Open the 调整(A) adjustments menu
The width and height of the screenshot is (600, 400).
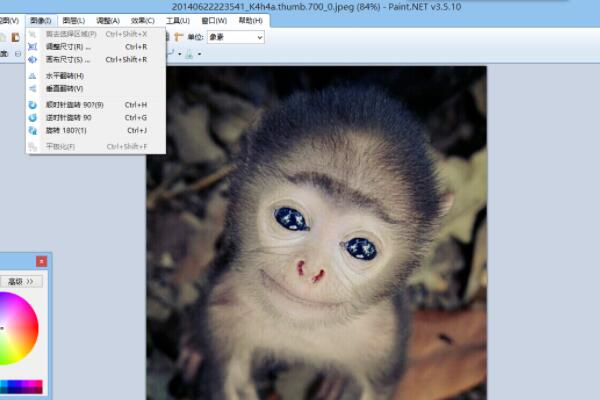coord(108,21)
